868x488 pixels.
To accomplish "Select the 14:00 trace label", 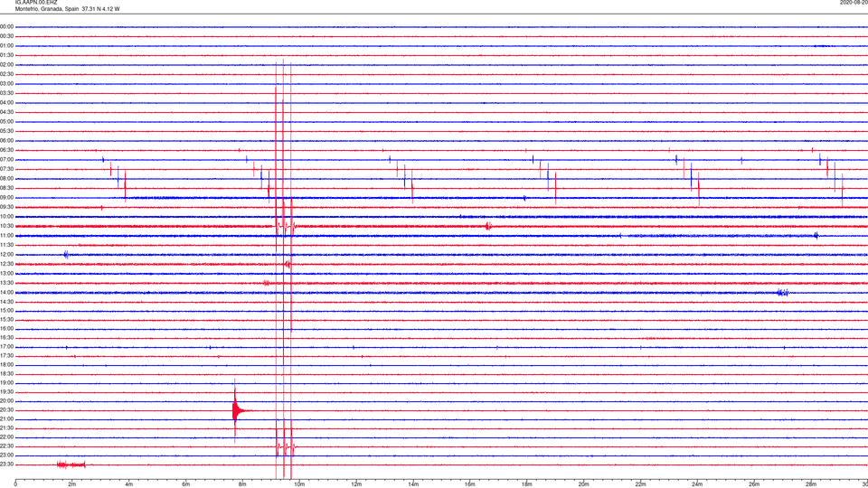I will 6,293.
